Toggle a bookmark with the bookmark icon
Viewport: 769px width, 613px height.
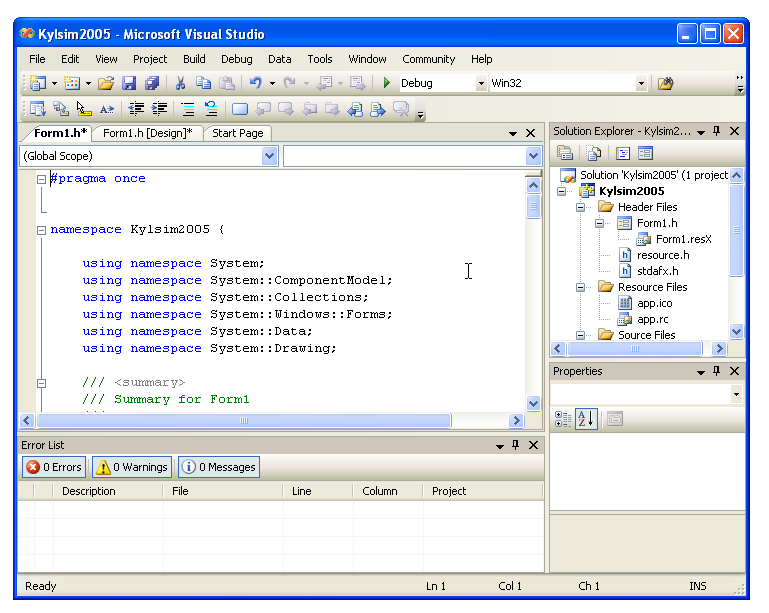(239, 108)
